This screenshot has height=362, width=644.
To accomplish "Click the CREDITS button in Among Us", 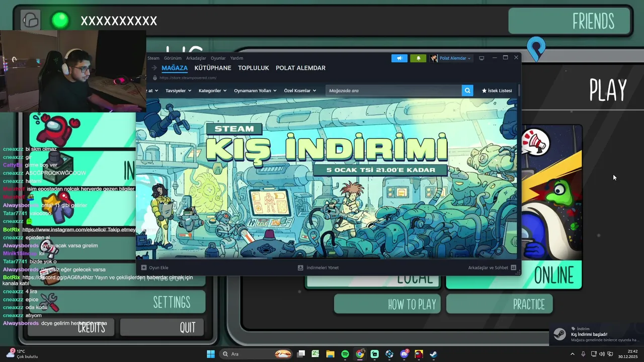I will click(71, 327).
